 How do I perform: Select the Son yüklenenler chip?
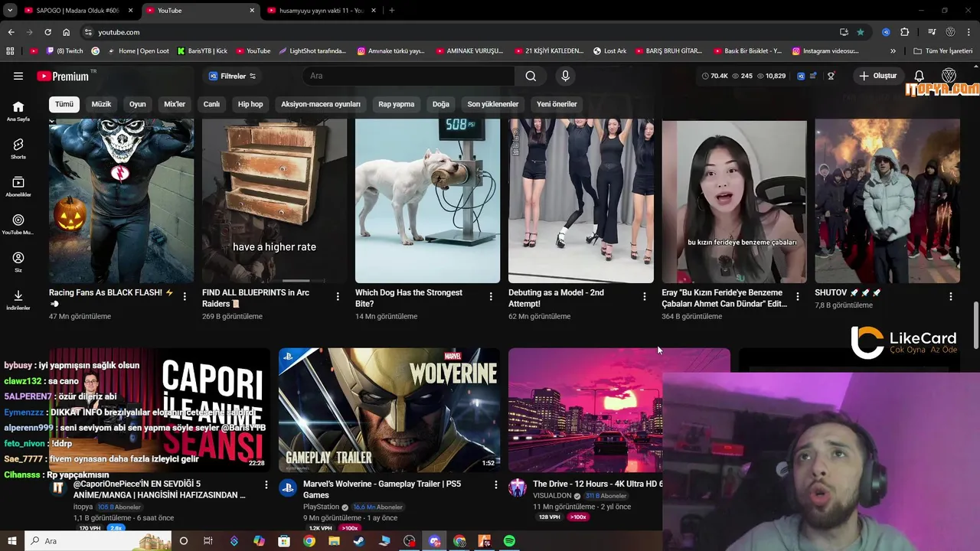pyautogui.click(x=493, y=104)
